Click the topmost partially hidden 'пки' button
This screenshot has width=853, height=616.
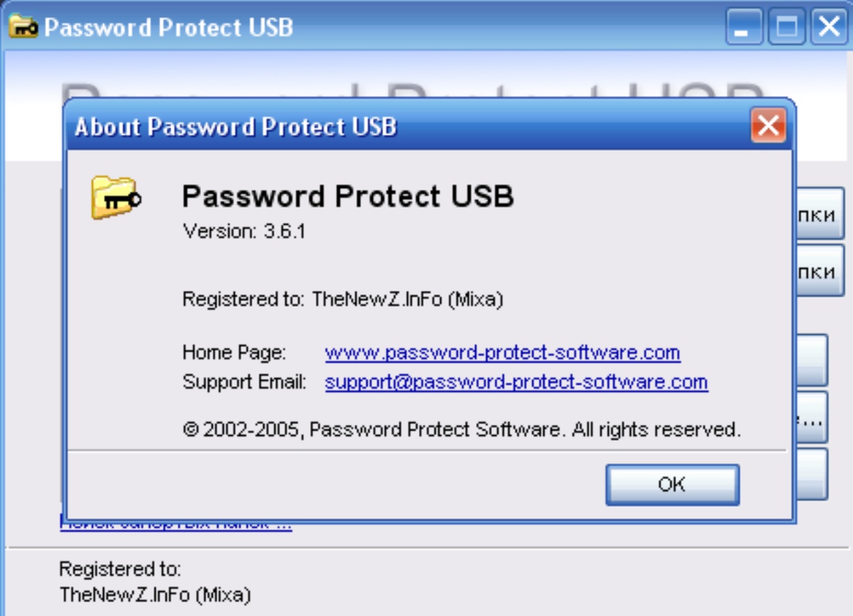click(820, 214)
